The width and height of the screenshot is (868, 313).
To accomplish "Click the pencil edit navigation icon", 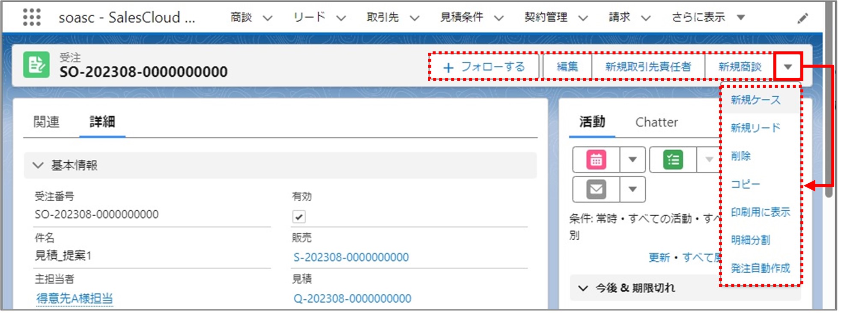I will pyautogui.click(x=802, y=18).
